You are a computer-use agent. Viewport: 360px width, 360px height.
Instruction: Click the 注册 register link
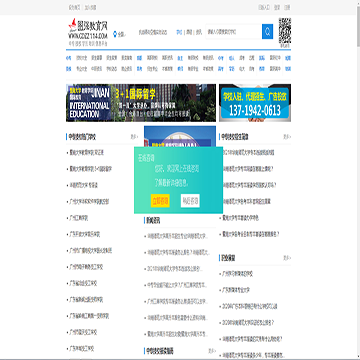(x=287, y=7)
